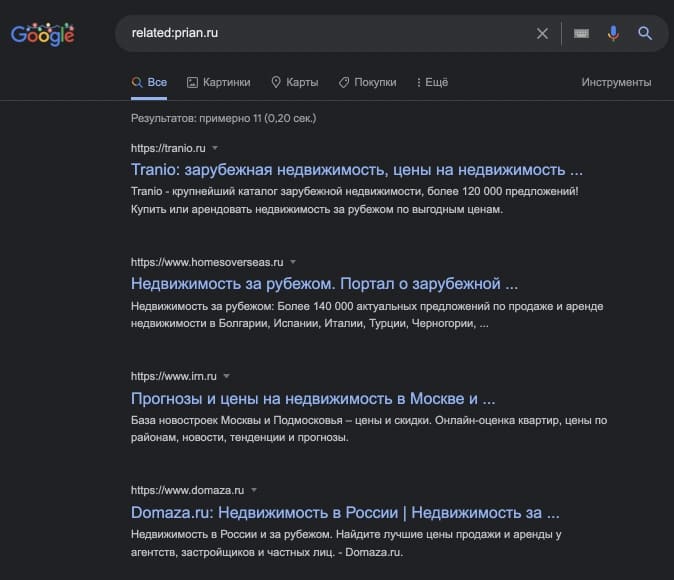Clear the search query with the X icon

542,34
